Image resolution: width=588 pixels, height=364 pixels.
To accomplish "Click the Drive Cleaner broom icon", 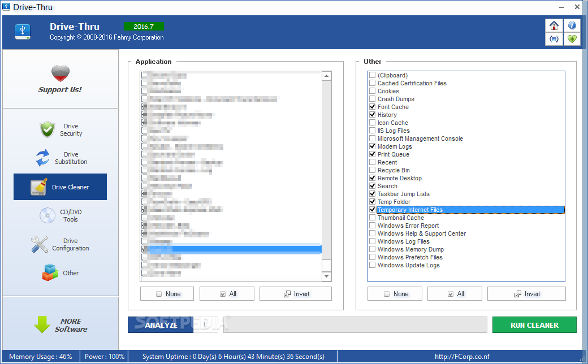I will point(39,187).
